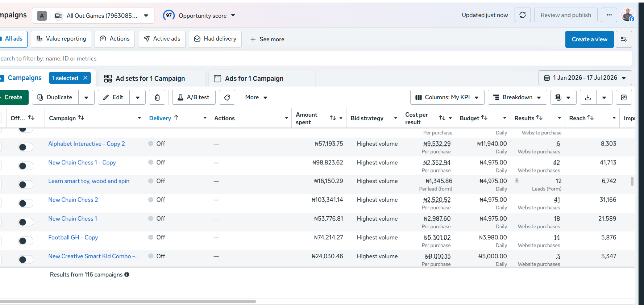The image size is (644, 305).
Task: Click the download icon beside Leads result
Action: tap(517, 180)
